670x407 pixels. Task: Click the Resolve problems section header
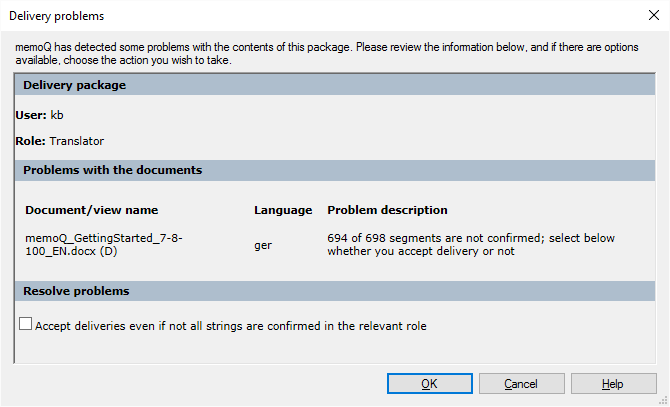[x=76, y=291]
